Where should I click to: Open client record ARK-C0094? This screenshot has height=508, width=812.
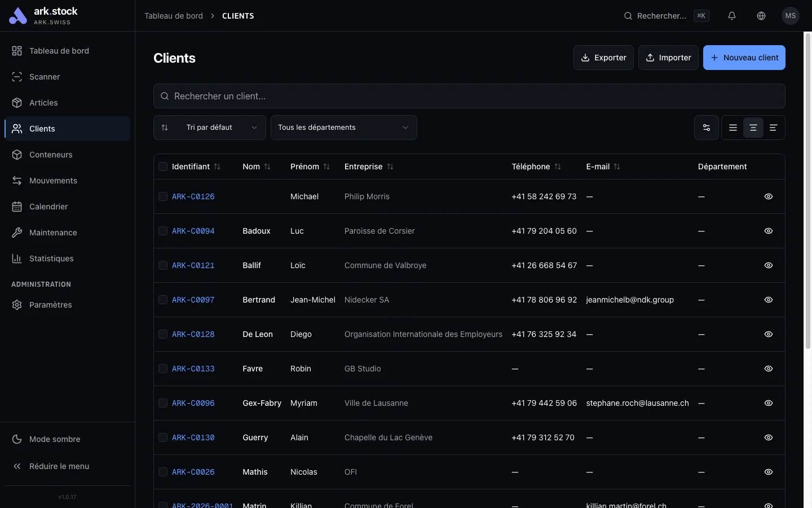click(193, 231)
